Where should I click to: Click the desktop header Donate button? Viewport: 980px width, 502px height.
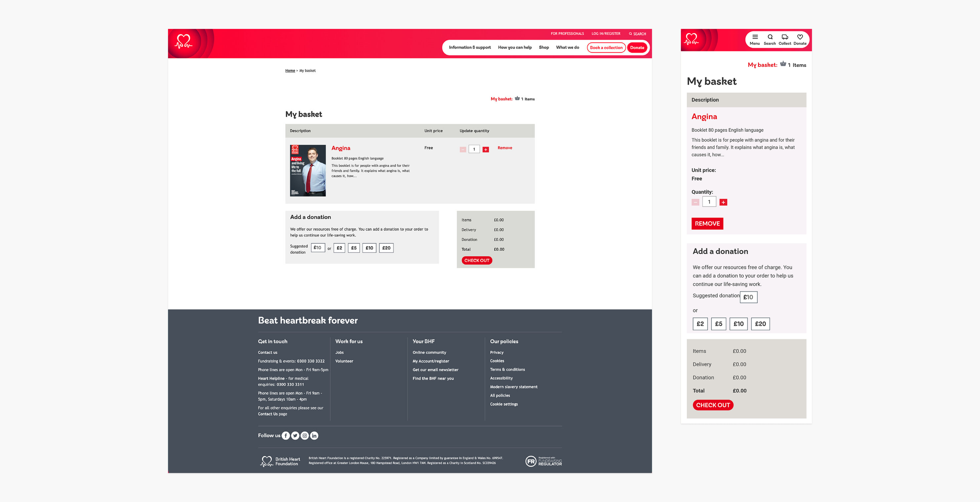point(637,48)
